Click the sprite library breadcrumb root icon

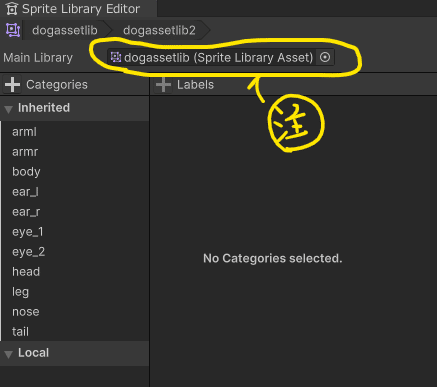tap(13, 30)
